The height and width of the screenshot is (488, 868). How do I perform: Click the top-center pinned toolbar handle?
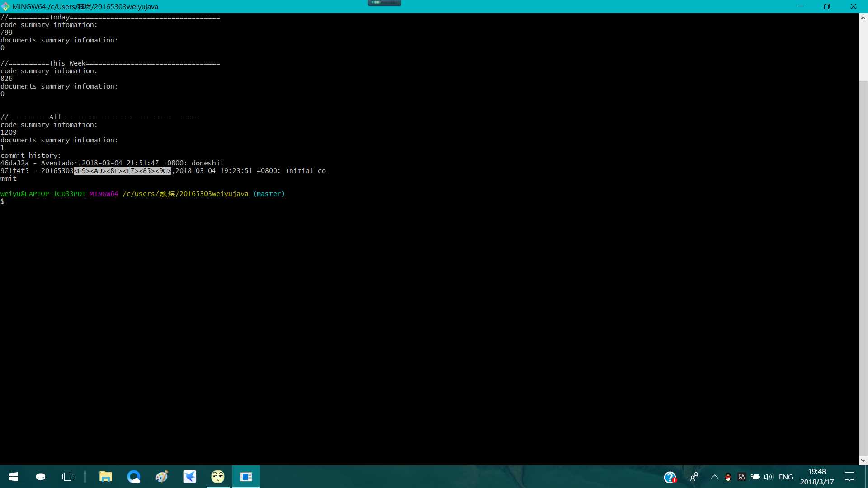[384, 3]
